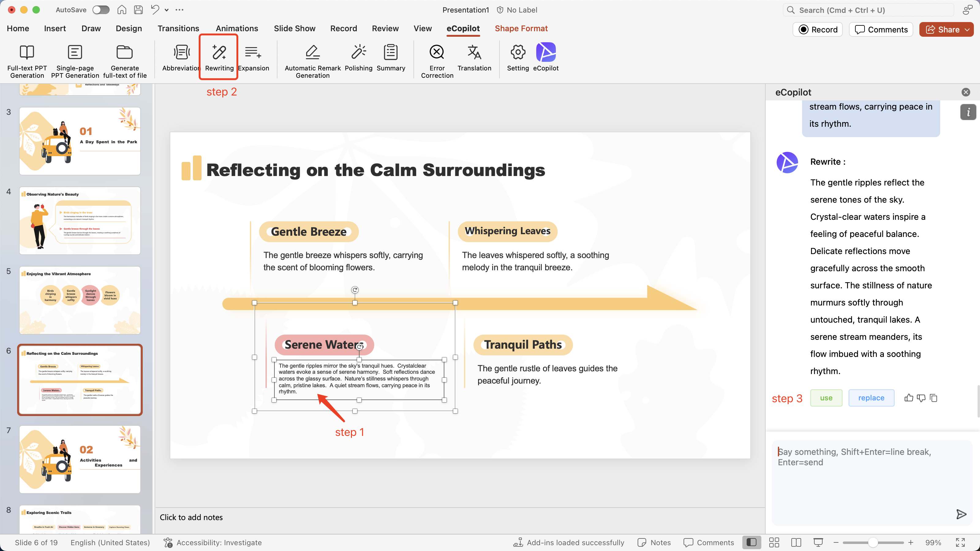Replace text with the Rewrite suggestion
This screenshot has width=980, height=551.
tap(871, 398)
